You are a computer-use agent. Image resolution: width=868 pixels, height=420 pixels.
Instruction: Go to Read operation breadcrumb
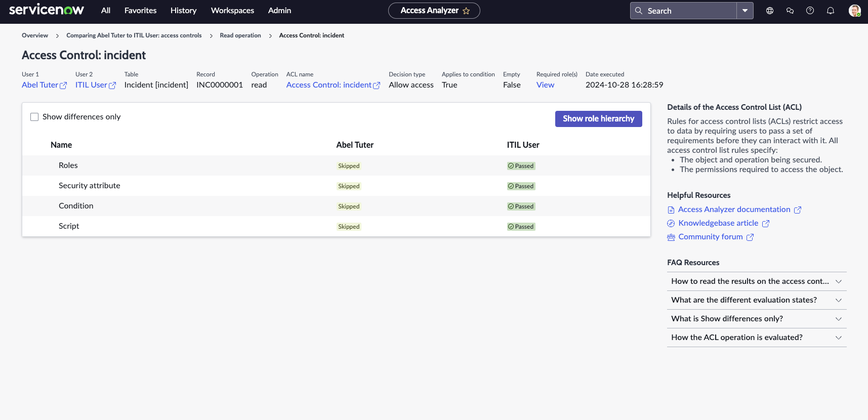click(240, 35)
